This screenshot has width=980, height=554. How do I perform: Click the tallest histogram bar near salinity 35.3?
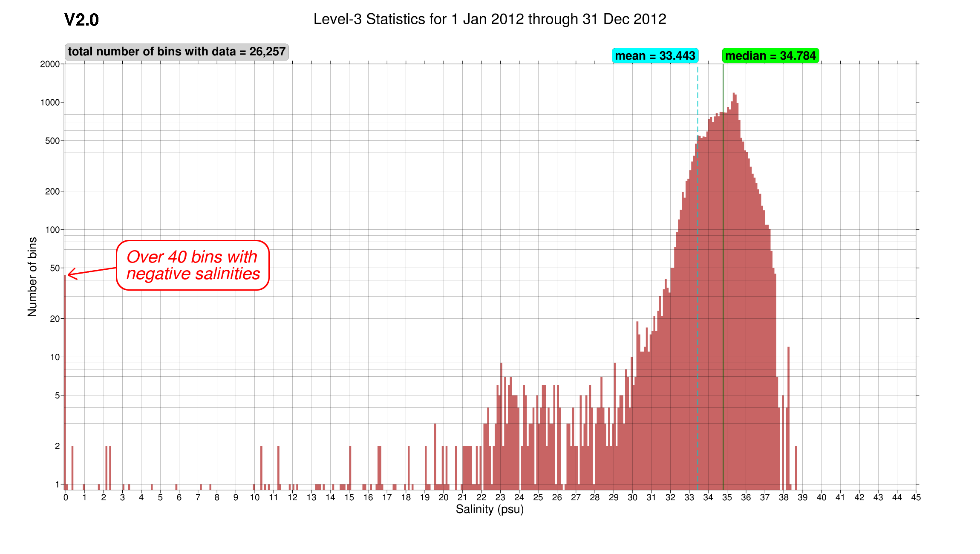[733, 291]
